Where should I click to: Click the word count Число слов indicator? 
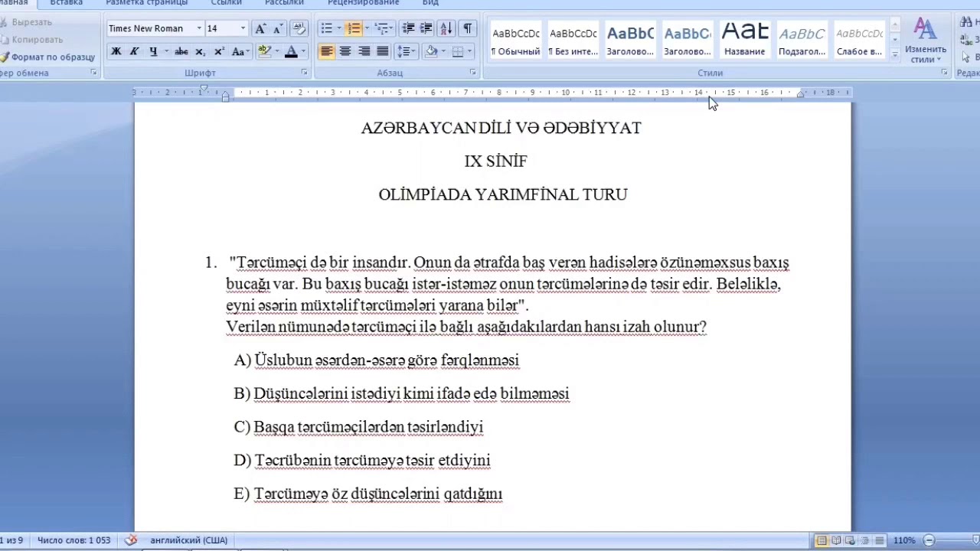pyautogui.click(x=73, y=540)
